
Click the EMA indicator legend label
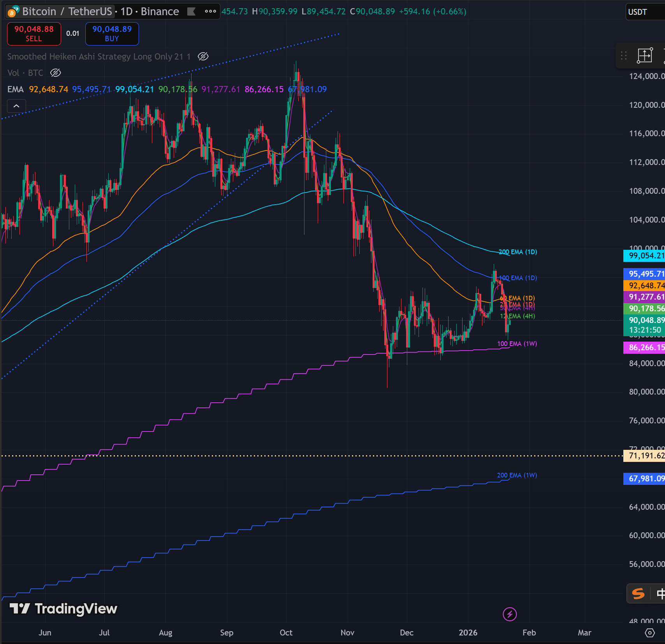pos(15,89)
